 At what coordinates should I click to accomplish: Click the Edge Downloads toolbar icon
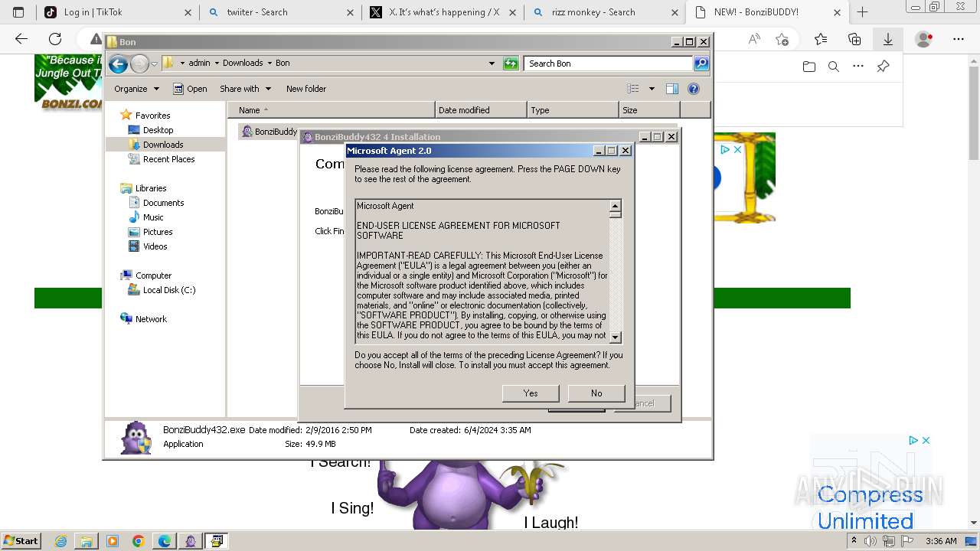click(888, 39)
